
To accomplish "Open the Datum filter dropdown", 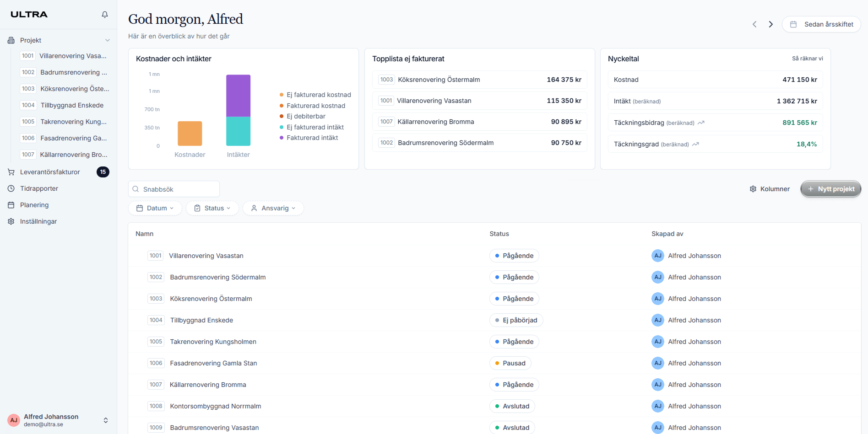I will [155, 208].
